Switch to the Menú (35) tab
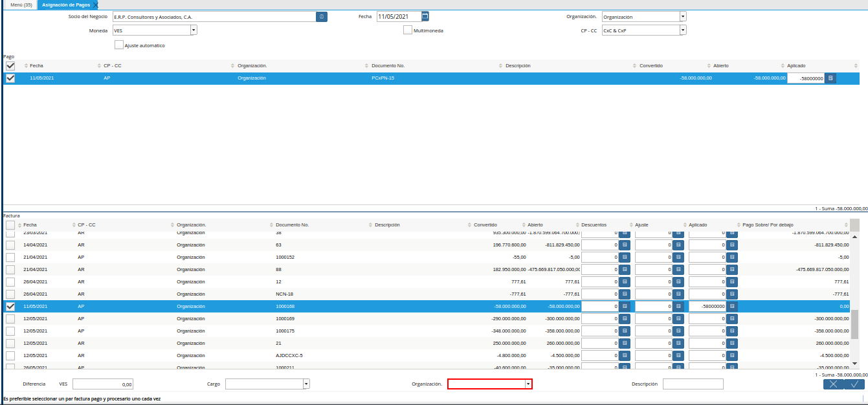This screenshot has height=405, width=868. click(19, 5)
